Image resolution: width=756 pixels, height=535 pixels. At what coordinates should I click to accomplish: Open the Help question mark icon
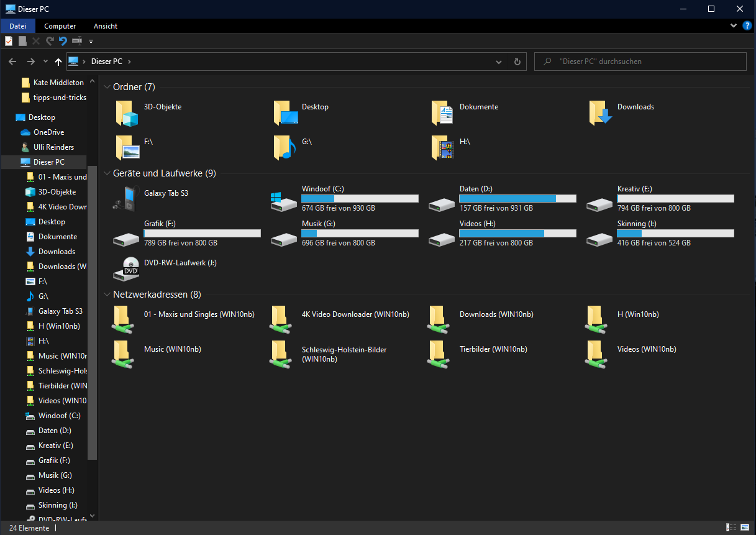tap(747, 25)
